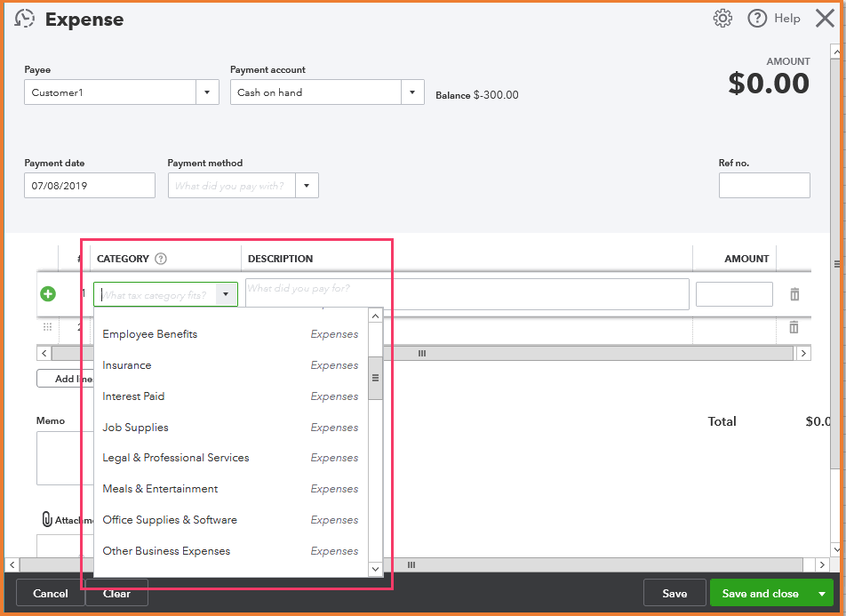Click the Clear button
Viewport: 846px width, 616px height.
(116, 593)
